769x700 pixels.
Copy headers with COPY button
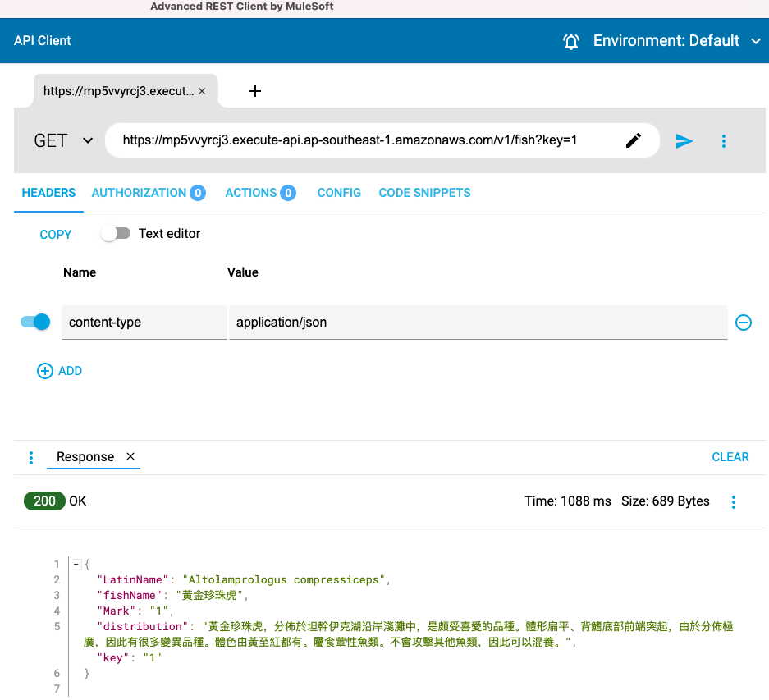click(x=56, y=235)
